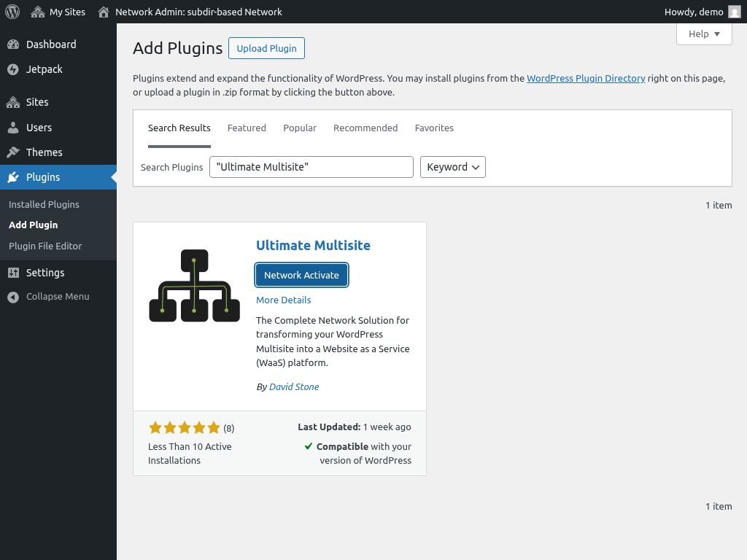747x560 pixels.
Task: Open the Themes menu item
Action: coord(58,152)
